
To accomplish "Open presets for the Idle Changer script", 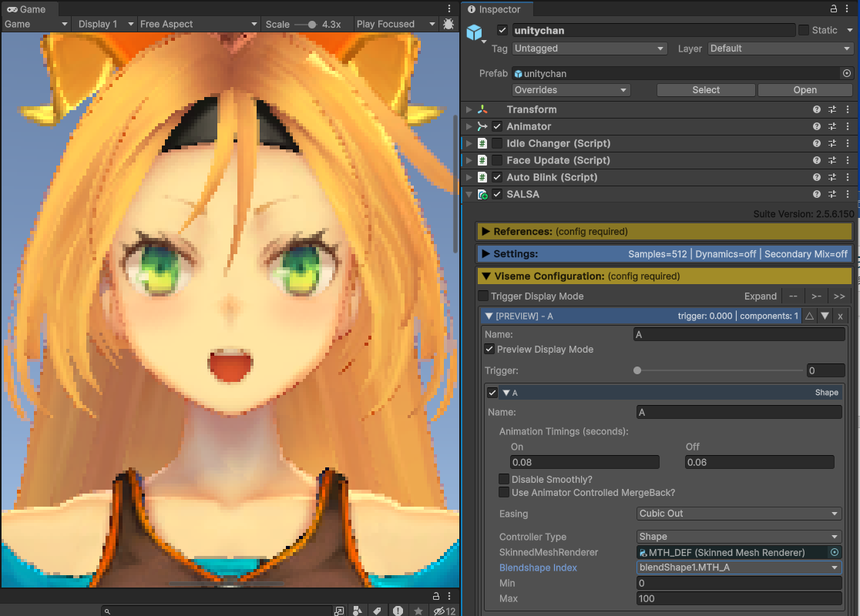I will coord(832,143).
